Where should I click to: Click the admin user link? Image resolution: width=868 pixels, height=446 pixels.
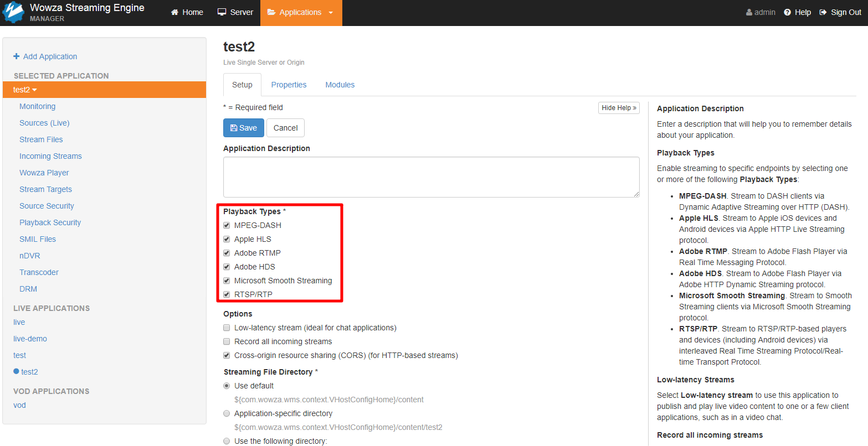(761, 12)
